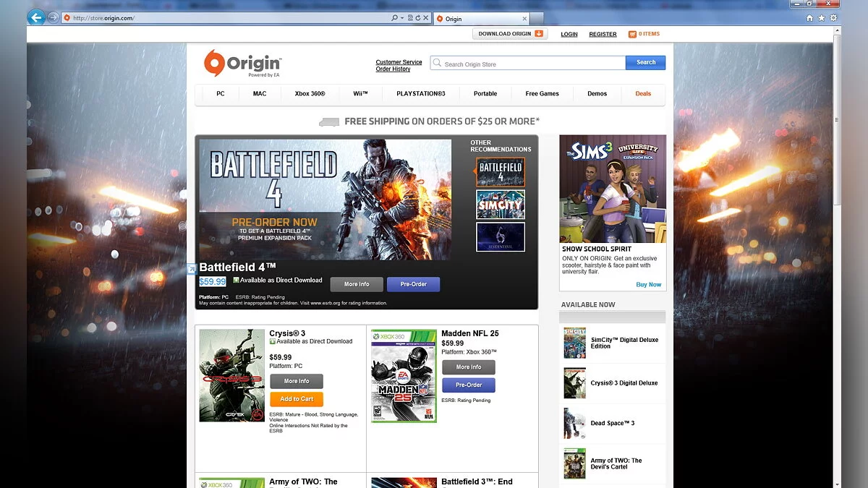
Task: Click the Battlefield 4 title text
Action: (237, 267)
